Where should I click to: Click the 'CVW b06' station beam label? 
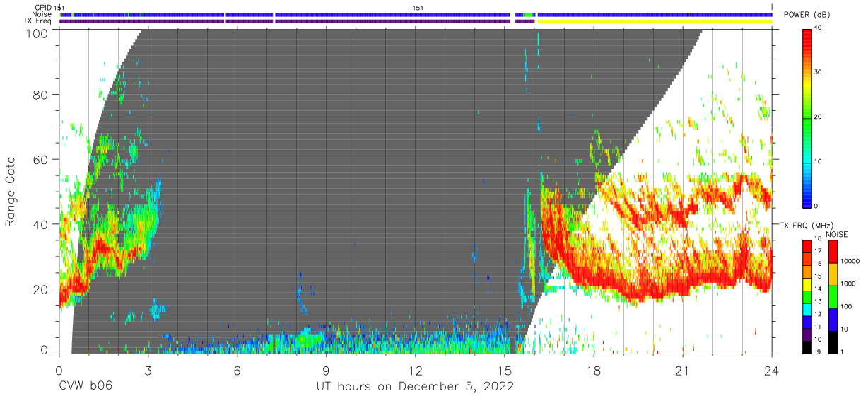pos(86,386)
